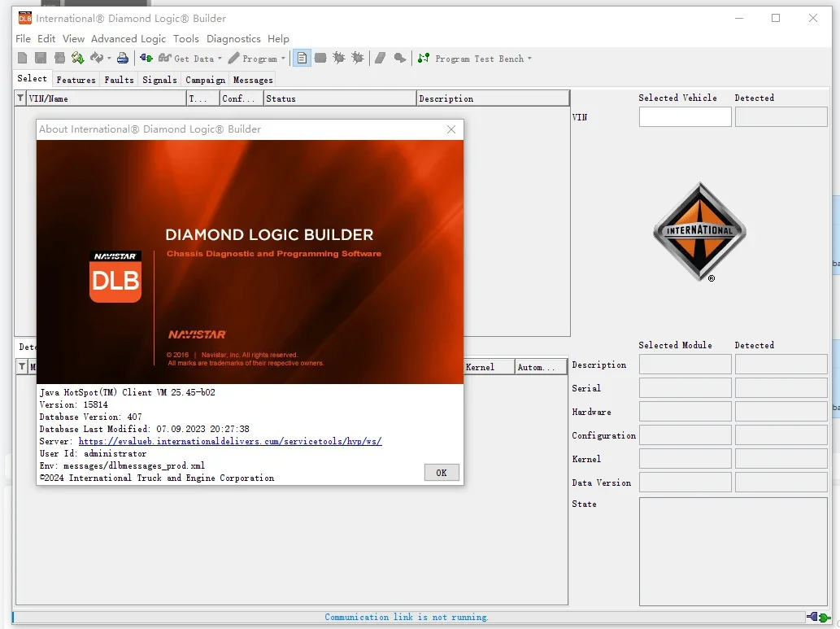Open the Tools menu
The height and width of the screenshot is (629, 840).
pos(186,38)
